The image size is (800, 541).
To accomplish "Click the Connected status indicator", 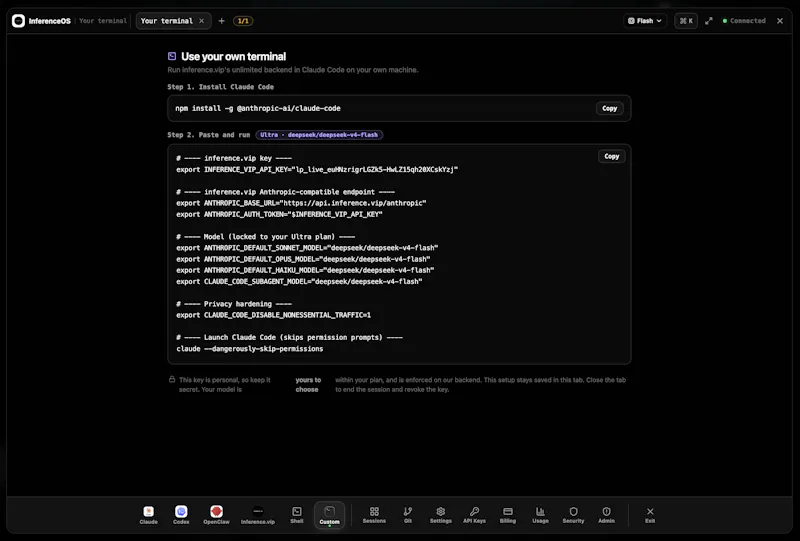I will 744,21.
